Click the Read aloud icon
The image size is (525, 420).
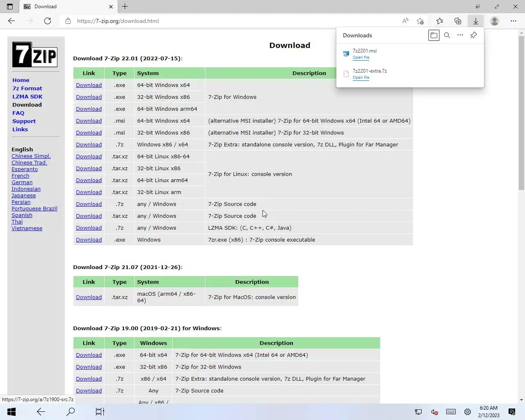point(405,21)
